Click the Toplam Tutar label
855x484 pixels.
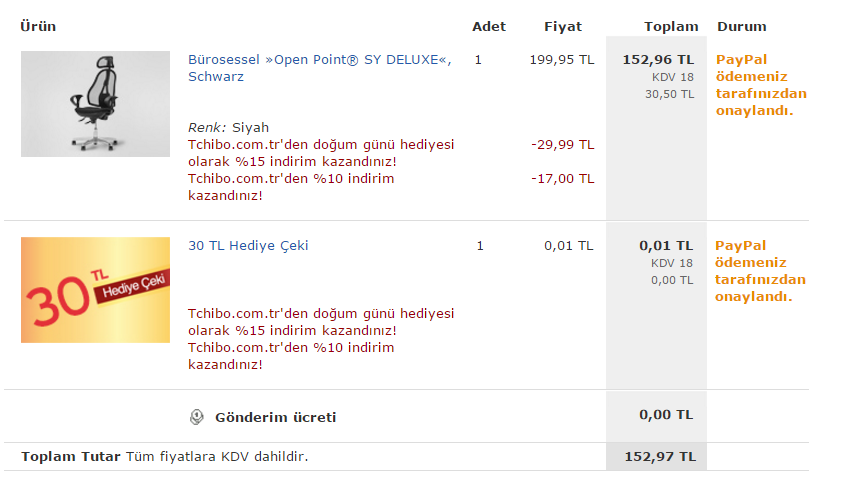click(70, 457)
